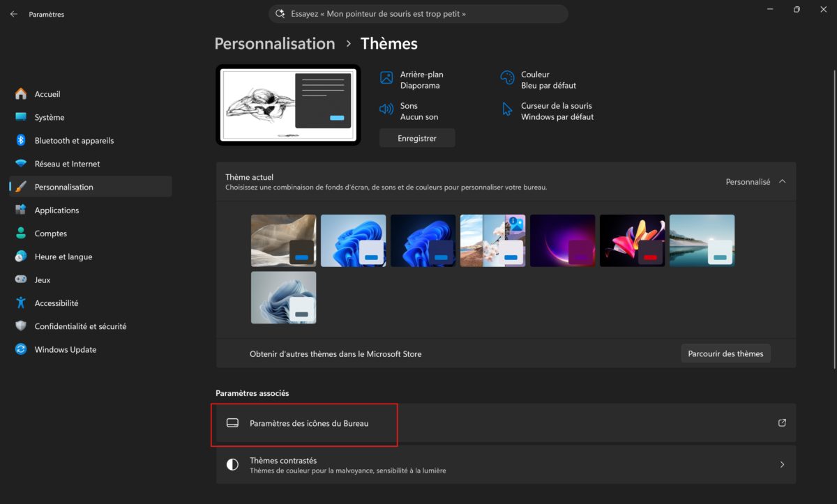Open the Comptes section
The image size is (837, 504).
click(x=91, y=234)
